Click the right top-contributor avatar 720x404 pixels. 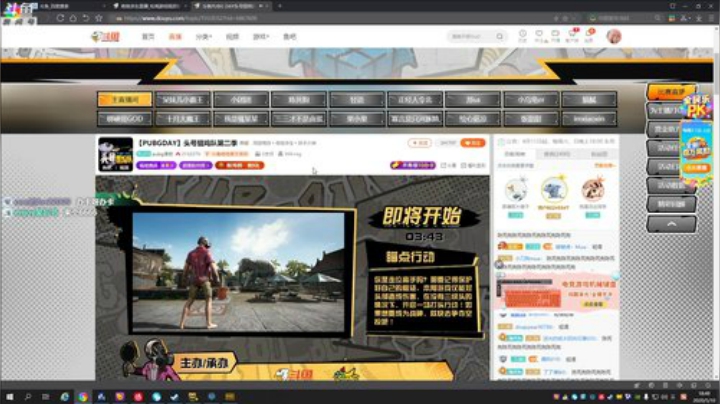click(592, 190)
